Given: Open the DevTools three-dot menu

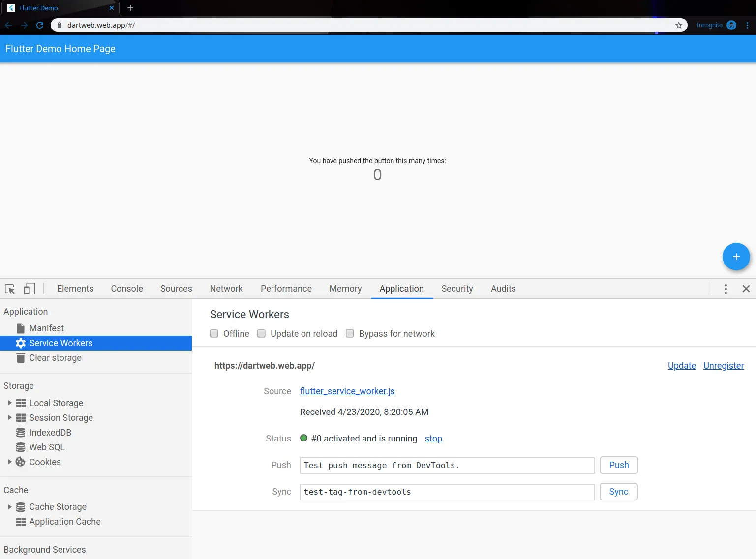Looking at the screenshot, I should 726,289.
